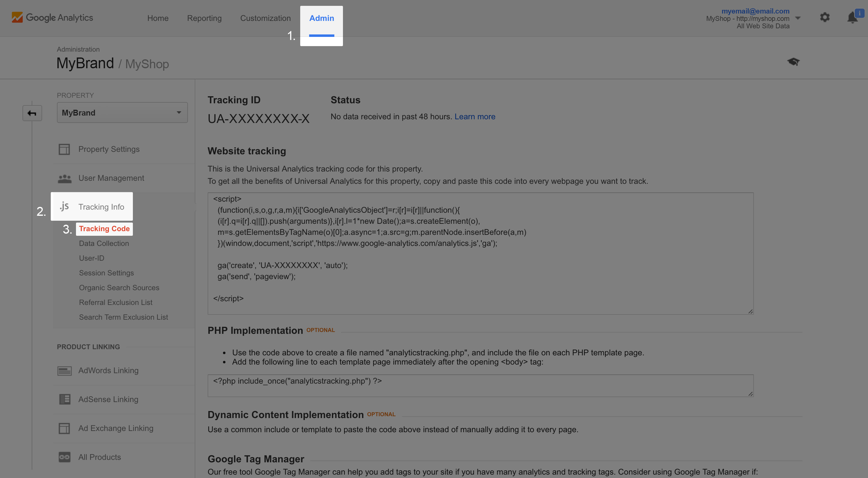Open the MyBrand property dropdown
This screenshot has width=868, height=478.
(x=122, y=113)
